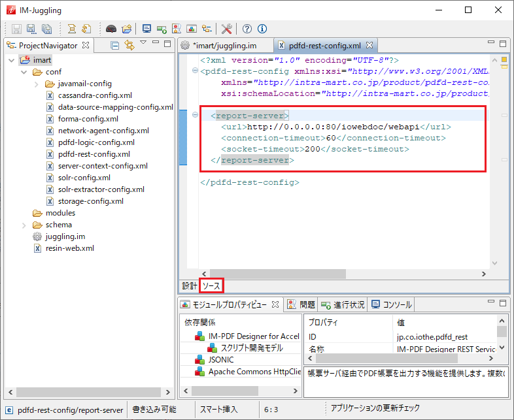Click the wrench and screwdriver tools icon
The image size is (514, 420).
click(x=226, y=29)
